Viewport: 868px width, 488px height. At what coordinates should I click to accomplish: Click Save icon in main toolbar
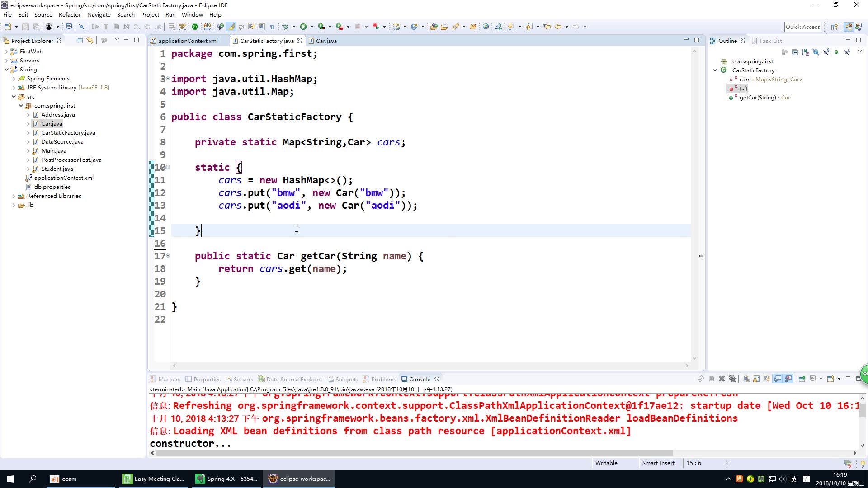pos(25,27)
